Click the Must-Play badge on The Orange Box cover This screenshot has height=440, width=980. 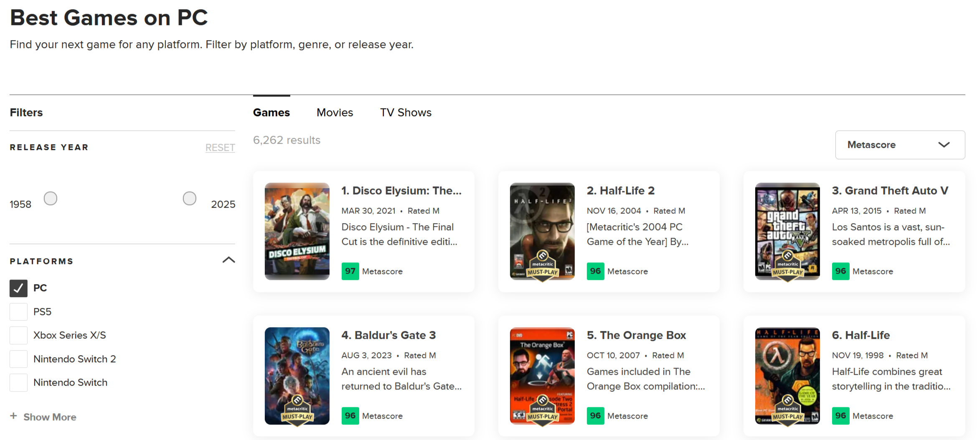coord(542,410)
